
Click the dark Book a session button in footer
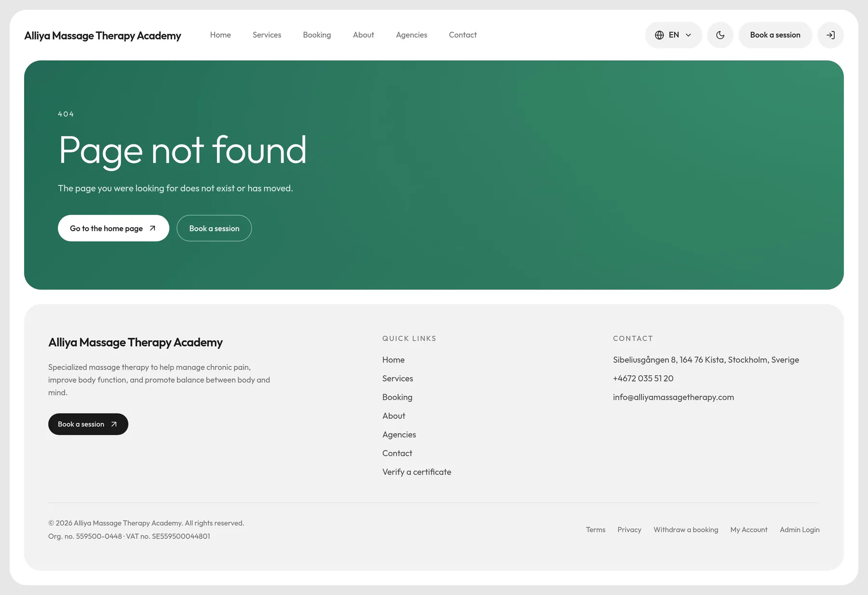[x=88, y=424]
